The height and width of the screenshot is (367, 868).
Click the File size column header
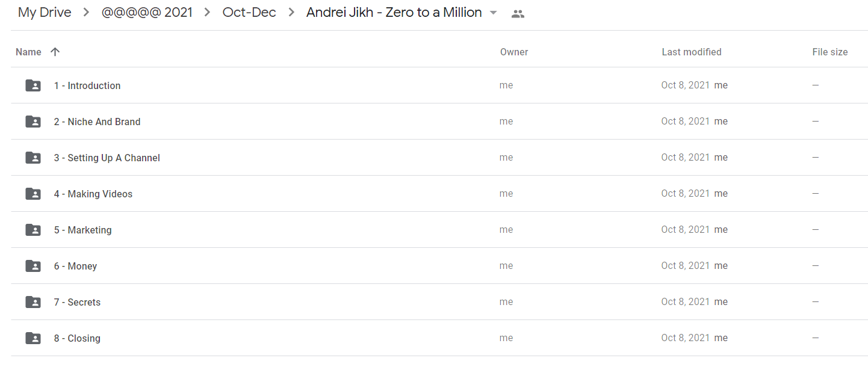point(830,52)
